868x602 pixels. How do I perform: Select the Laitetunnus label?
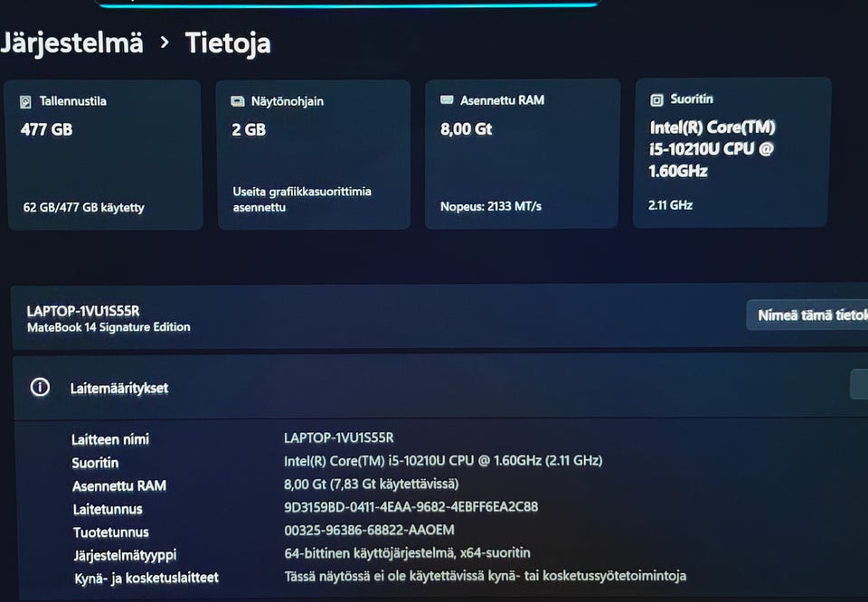click(x=108, y=509)
